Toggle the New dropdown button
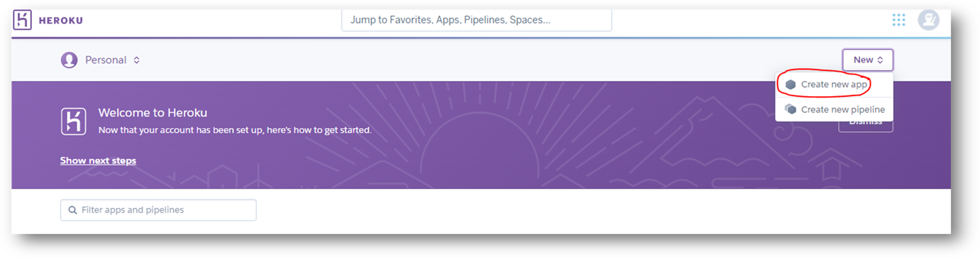Image resolution: width=980 pixels, height=258 pixels. (x=868, y=60)
